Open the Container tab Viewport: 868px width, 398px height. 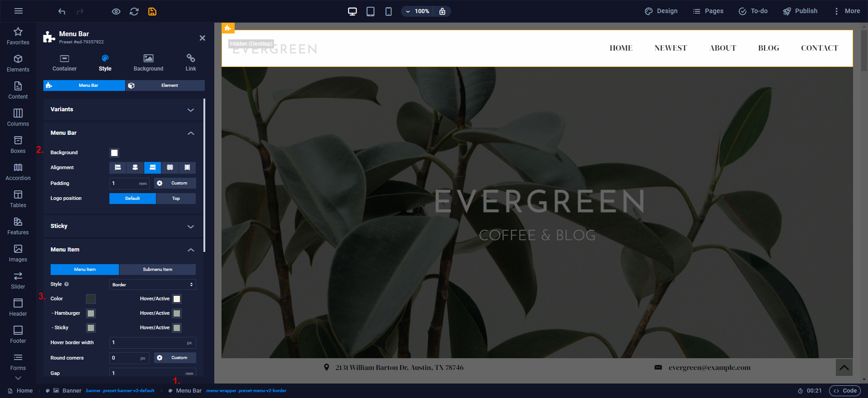65,63
